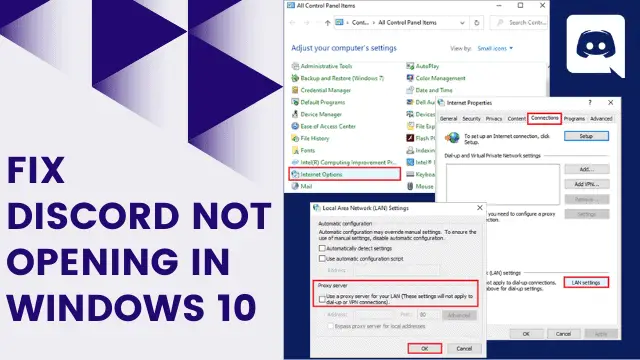640x360 pixels.
Task: Click All Control Panel Items breadcrumb
Action: pos(407,23)
